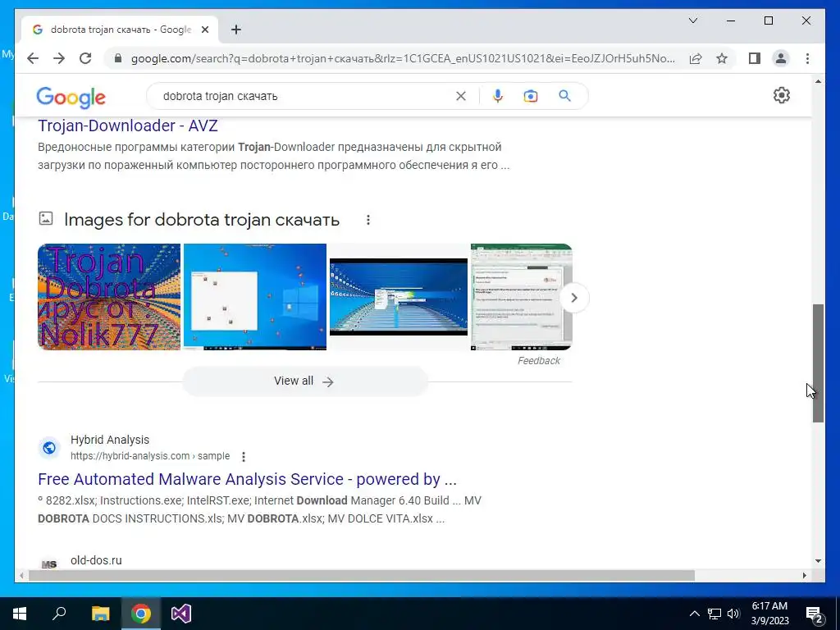Open Hybrid Analysis site favicon
Image resolution: width=840 pixels, height=630 pixels.
tap(49, 448)
